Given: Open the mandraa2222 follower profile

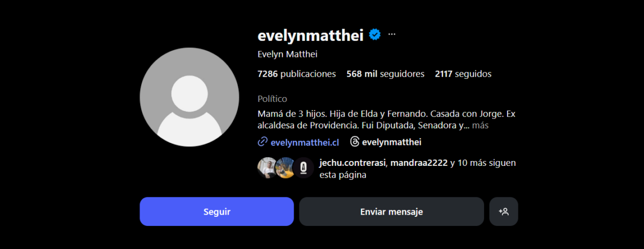Looking at the screenshot, I should click(419, 163).
